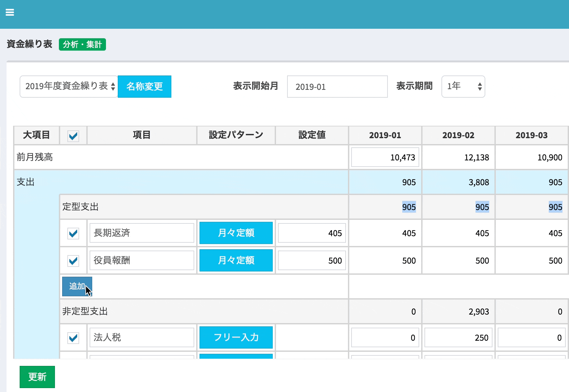Open the 2019年度資金繰り表 table selector
Screen dimensions: 569x392
click(69, 87)
